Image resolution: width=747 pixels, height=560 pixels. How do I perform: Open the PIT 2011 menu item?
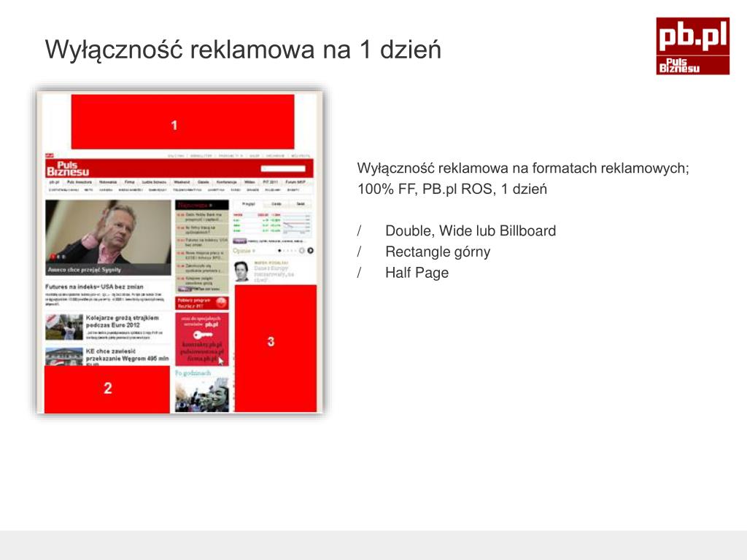(x=270, y=182)
